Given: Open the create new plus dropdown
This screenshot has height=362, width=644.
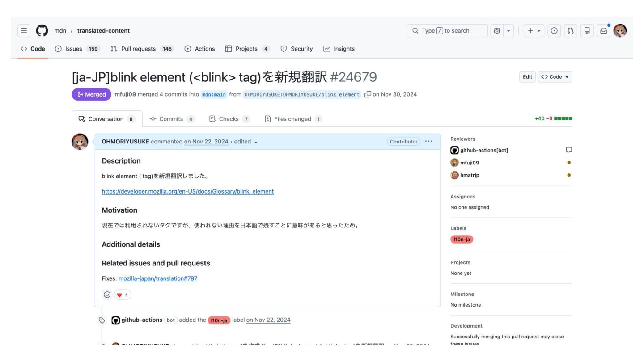Looking at the screenshot, I should point(534,30).
